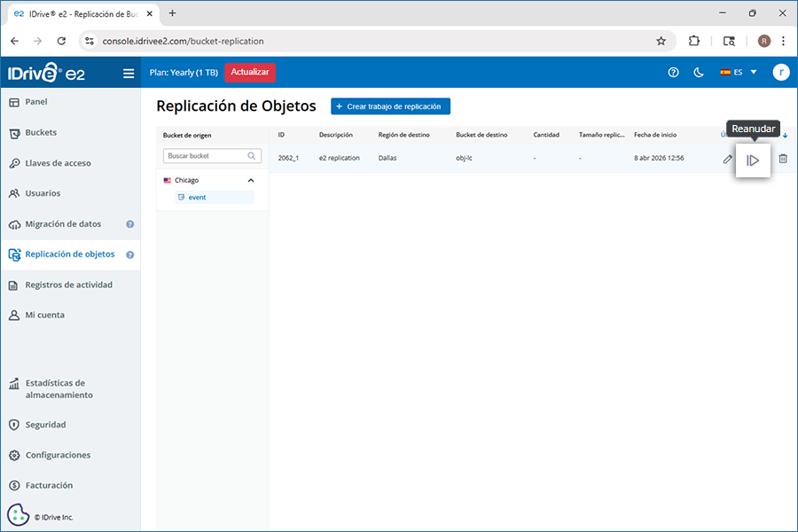Collapse the Chicago region tree

(x=251, y=180)
